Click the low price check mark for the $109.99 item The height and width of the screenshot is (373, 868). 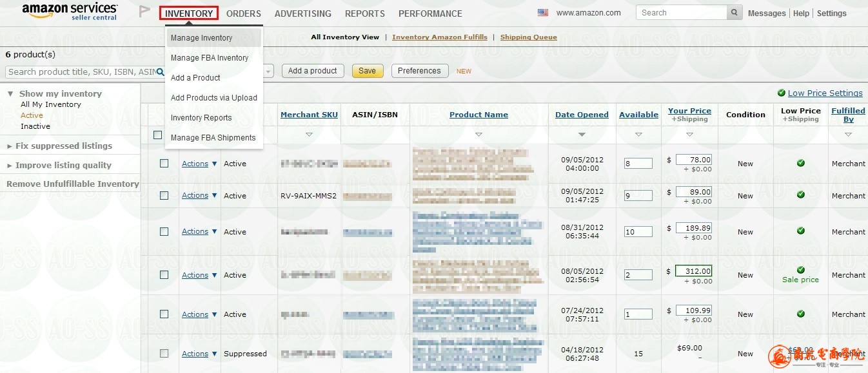pos(801,314)
